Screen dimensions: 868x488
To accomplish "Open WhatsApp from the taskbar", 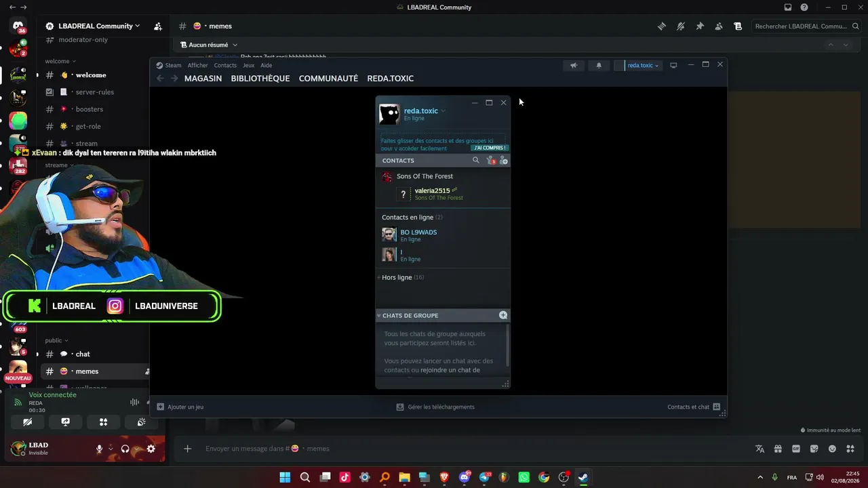I will [x=524, y=477].
